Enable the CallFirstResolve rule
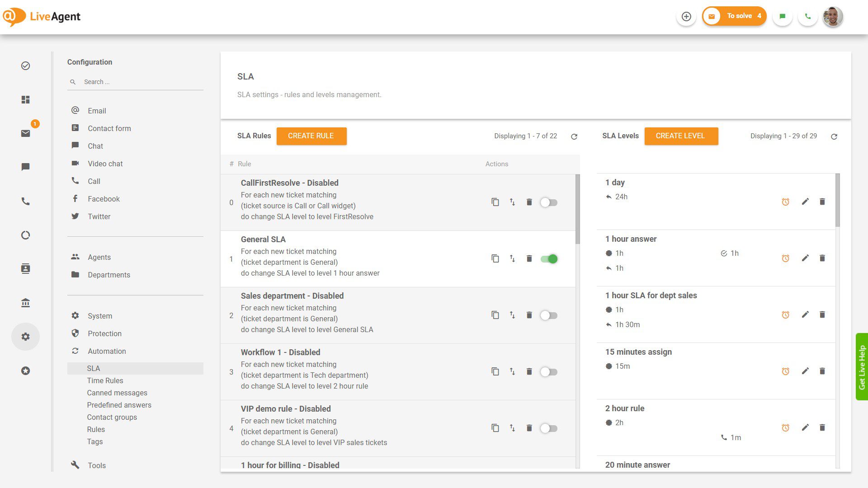The width and height of the screenshot is (868, 488). tap(548, 202)
